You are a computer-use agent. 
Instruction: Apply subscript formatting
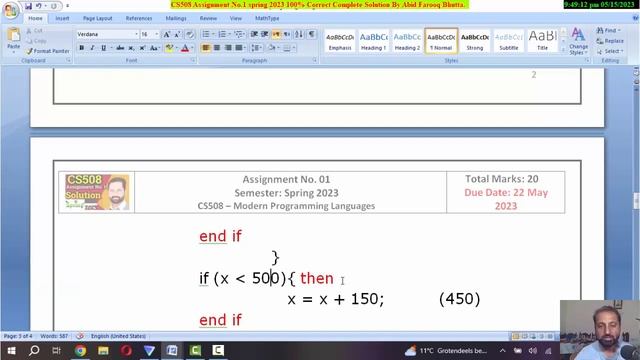pyautogui.click(x=131, y=48)
